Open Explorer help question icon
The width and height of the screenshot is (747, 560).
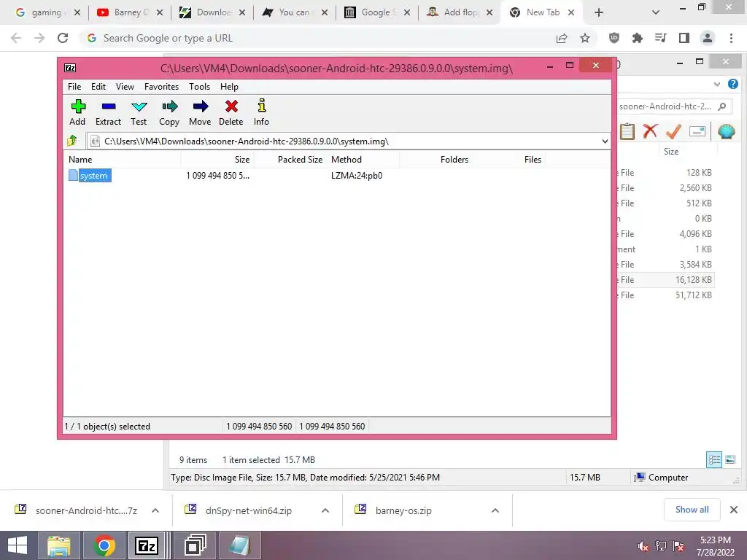pos(733,85)
